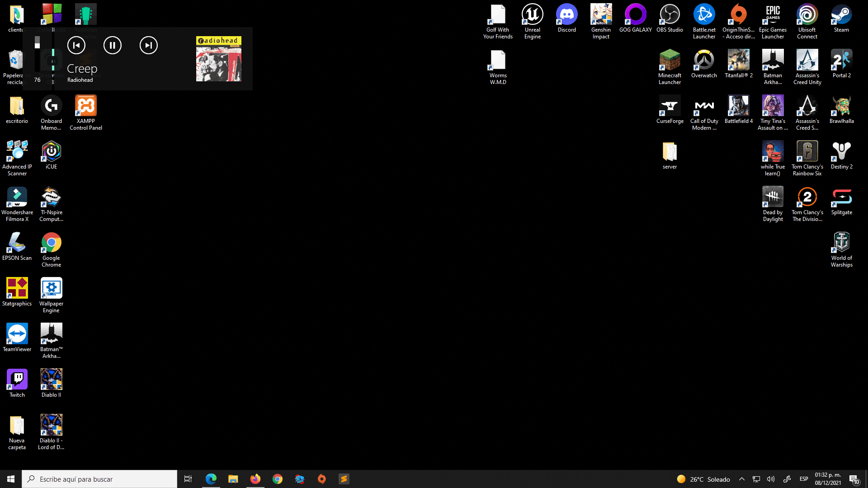The height and width of the screenshot is (488, 868).
Task: Open Sublime Text from the taskbar
Action: (x=344, y=479)
